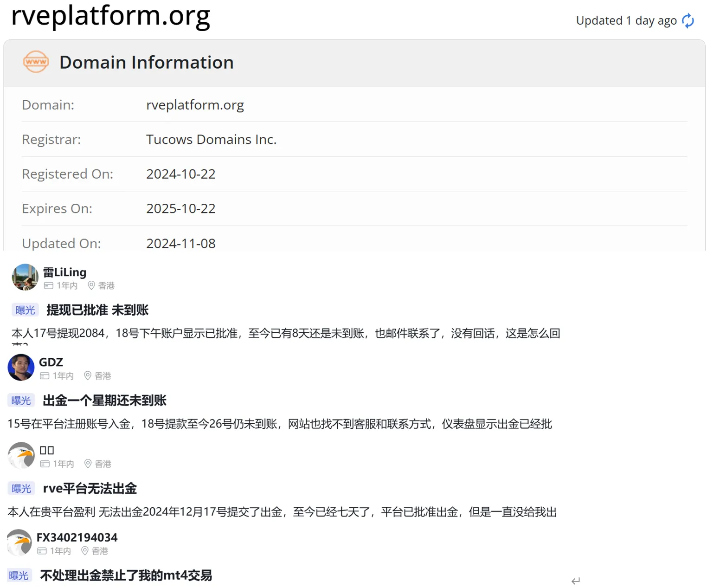The height and width of the screenshot is (588, 707).
Task: Click the rveplatform.org page title
Action: (x=110, y=16)
